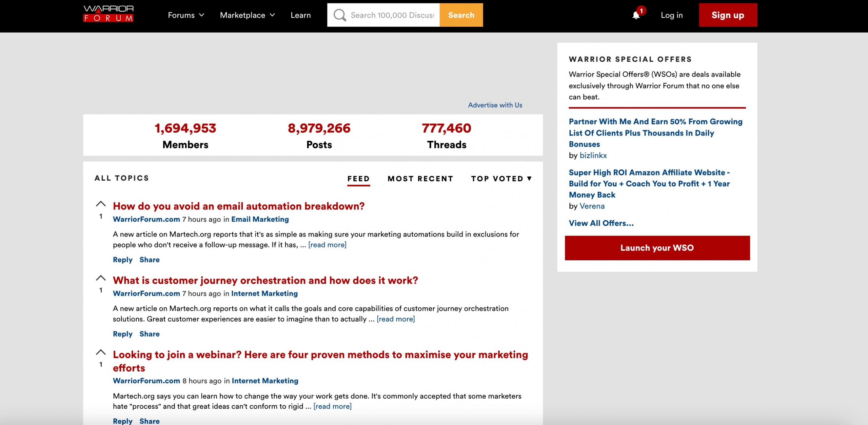Open the Learn menu item
This screenshot has height=425, width=868.
point(301,15)
